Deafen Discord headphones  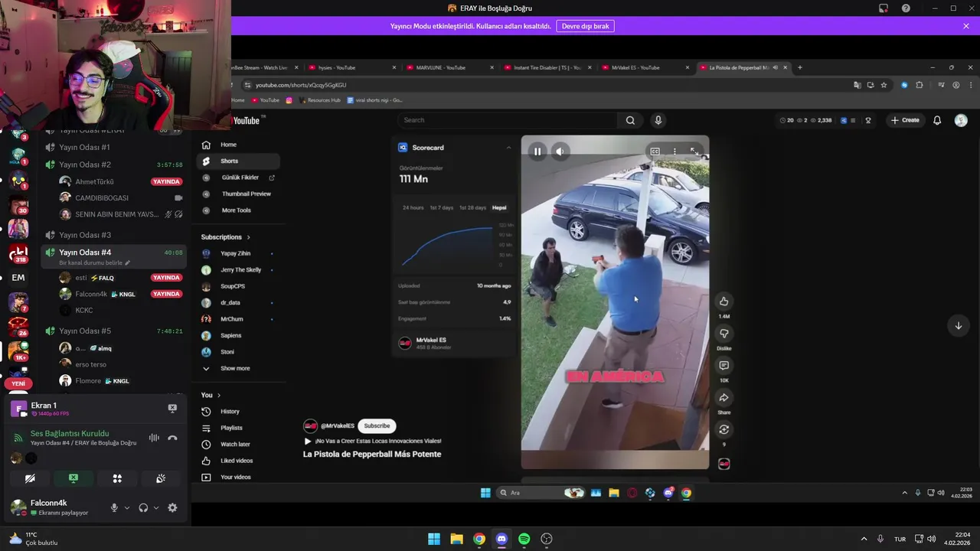click(143, 507)
